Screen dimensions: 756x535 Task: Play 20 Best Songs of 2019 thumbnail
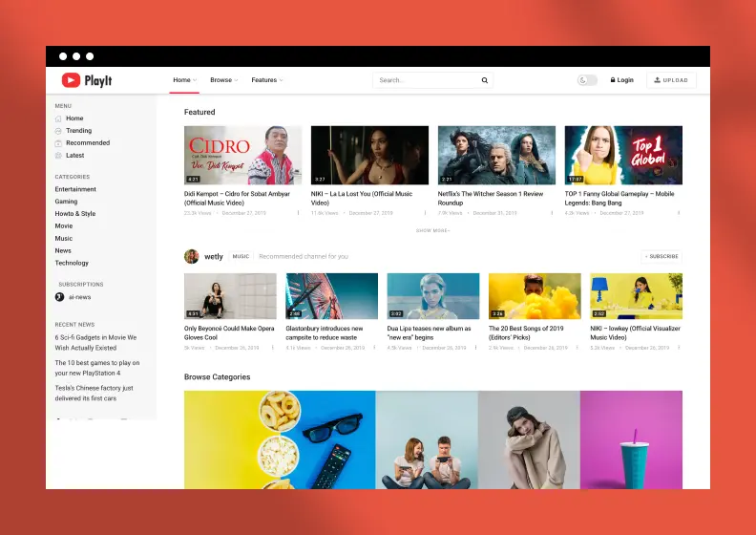tap(535, 296)
